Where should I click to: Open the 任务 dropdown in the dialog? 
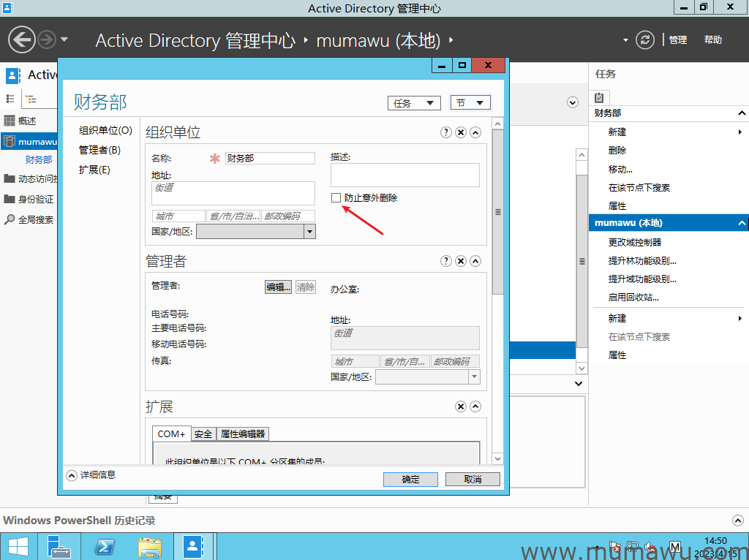414,102
